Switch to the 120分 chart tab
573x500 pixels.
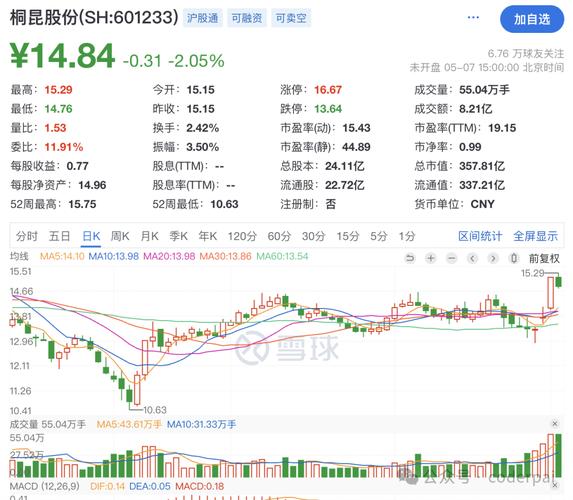point(242,236)
